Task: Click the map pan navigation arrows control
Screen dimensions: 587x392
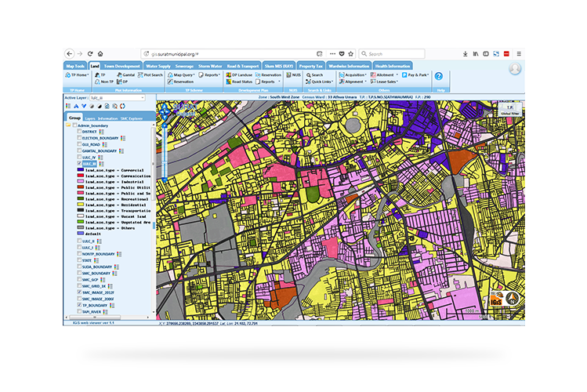Action: pyautogui.click(x=165, y=111)
